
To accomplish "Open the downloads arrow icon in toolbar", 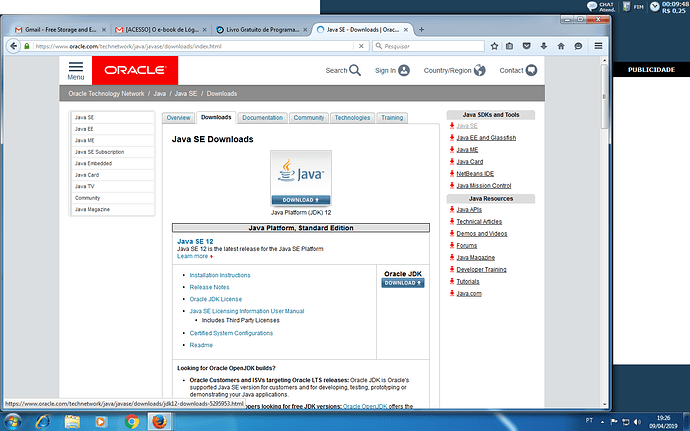I will pyautogui.click(x=543, y=46).
